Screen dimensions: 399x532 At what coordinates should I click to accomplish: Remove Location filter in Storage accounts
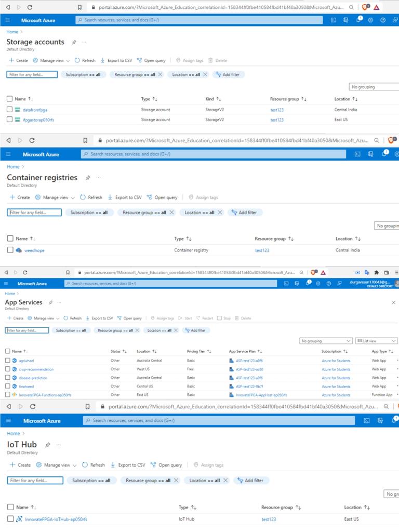point(205,74)
